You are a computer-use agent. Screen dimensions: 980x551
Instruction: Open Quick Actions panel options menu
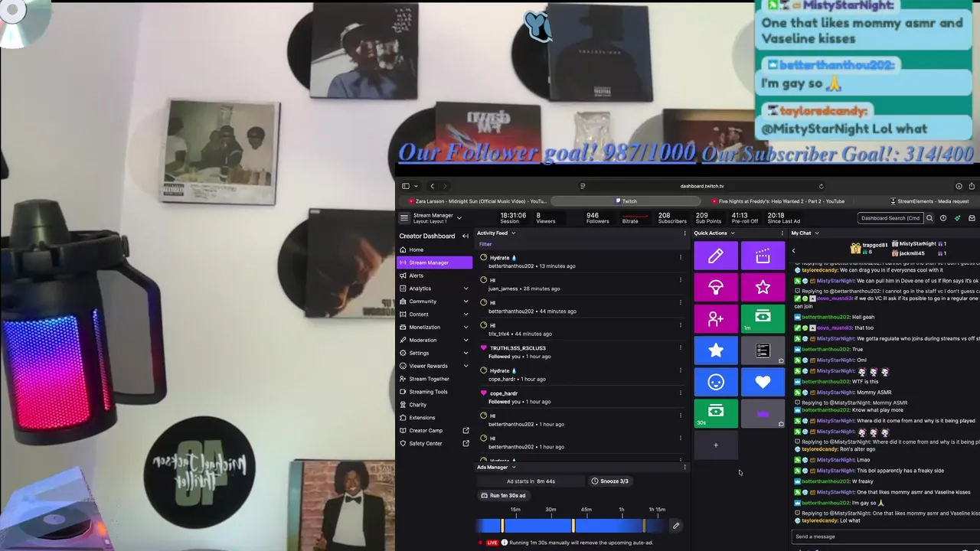pos(782,233)
